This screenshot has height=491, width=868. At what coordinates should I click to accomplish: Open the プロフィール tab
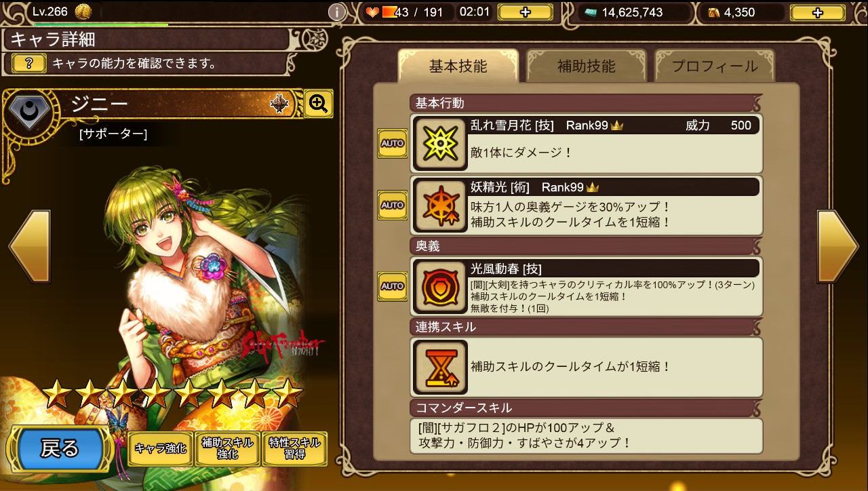click(715, 66)
